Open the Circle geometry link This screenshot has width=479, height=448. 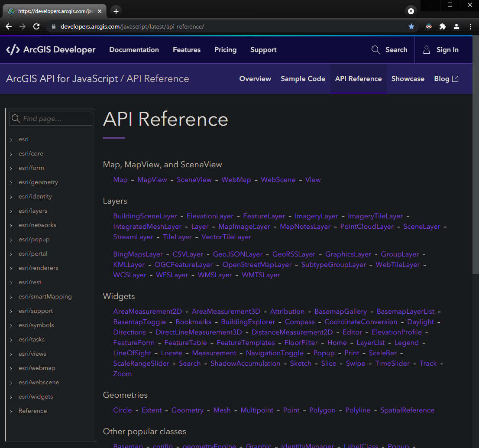pos(123,410)
